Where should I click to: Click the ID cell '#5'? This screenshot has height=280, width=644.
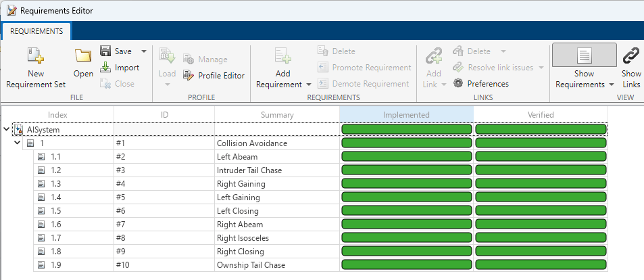[164, 197]
